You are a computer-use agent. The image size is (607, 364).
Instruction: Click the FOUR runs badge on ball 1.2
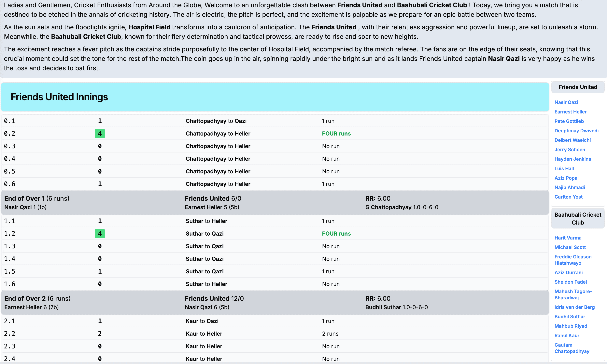(99, 234)
